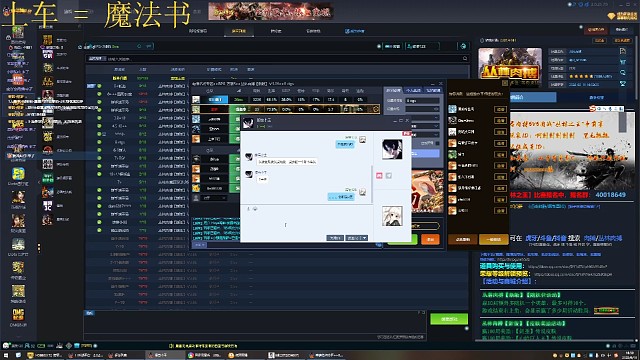
Task: Click gray icon next to pink chat icon
Action: click(389, 176)
